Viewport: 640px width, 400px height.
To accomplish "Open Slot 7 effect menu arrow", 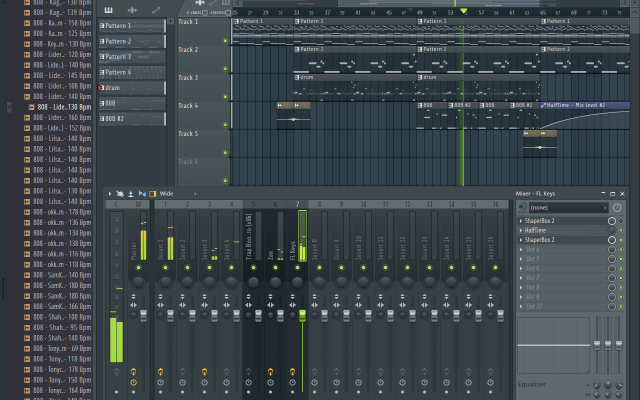I will pyautogui.click(x=521, y=278).
